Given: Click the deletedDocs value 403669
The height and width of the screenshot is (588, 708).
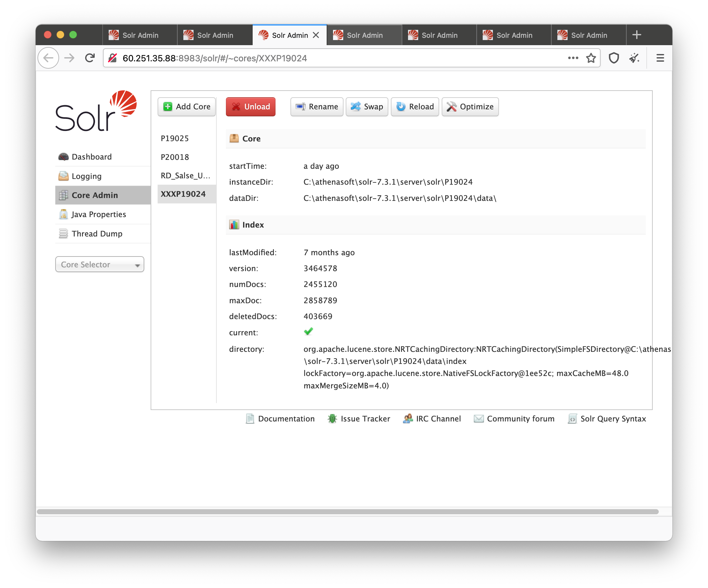Looking at the screenshot, I should (318, 316).
